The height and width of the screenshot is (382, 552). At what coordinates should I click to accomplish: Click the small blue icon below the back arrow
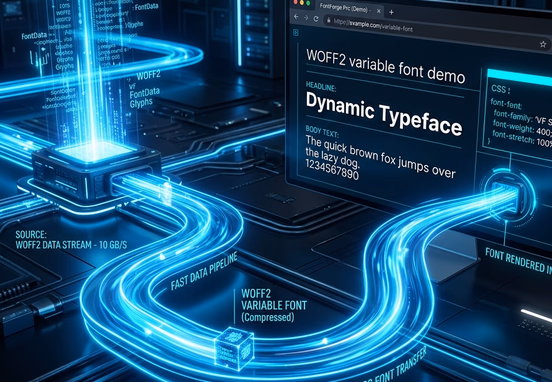296,33
